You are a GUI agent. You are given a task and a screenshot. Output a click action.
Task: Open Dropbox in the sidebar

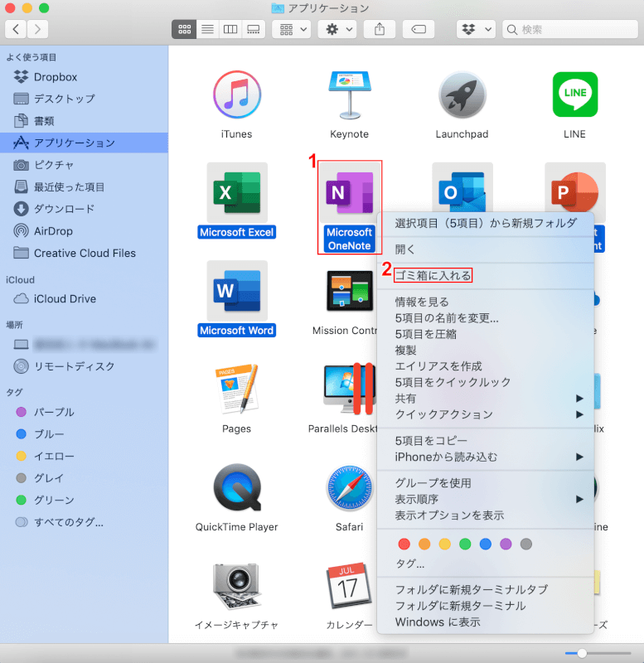pyautogui.click(x=85, y=77)
